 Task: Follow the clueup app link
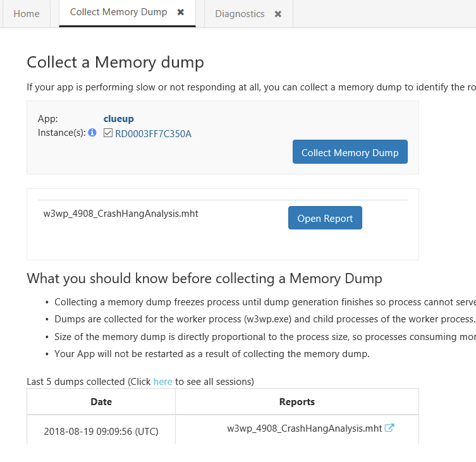coord(119,119)
